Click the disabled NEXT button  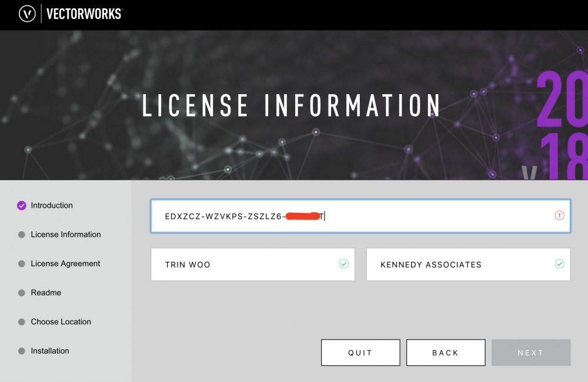pyautogui.click(x=530, y=352)
